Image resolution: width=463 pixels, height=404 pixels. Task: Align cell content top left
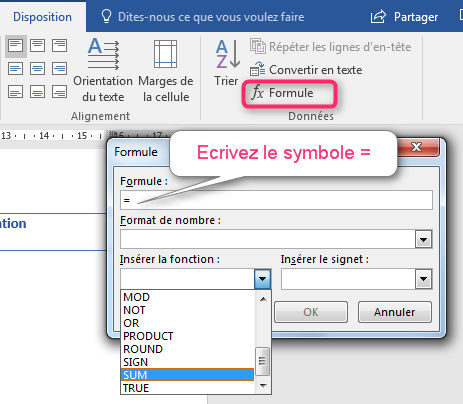pyautogui.click(x=16, y=46)
